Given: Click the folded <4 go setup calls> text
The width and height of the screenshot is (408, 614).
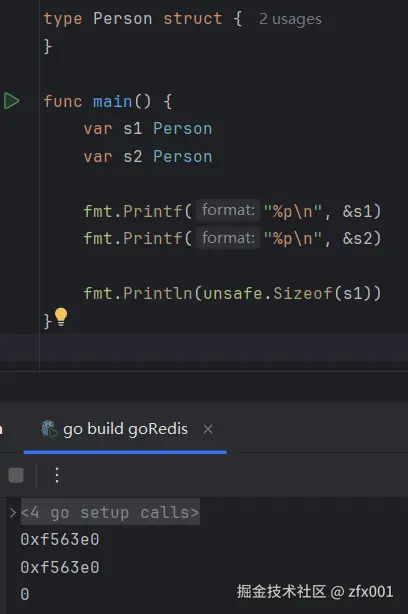Looking at the screenshot, I should click(x=110, y=512).
